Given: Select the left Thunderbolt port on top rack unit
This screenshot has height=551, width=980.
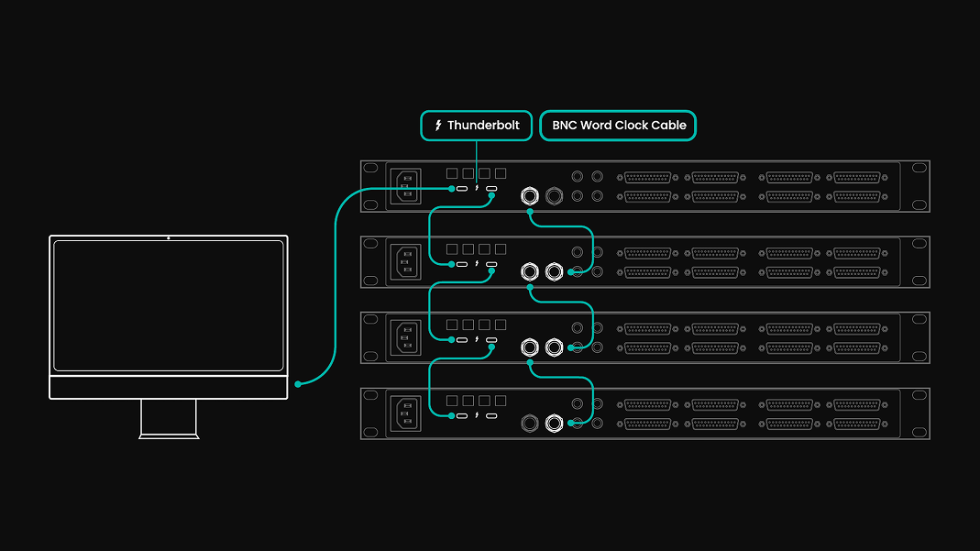Looking at the screenshot, I should coord(462,189).
